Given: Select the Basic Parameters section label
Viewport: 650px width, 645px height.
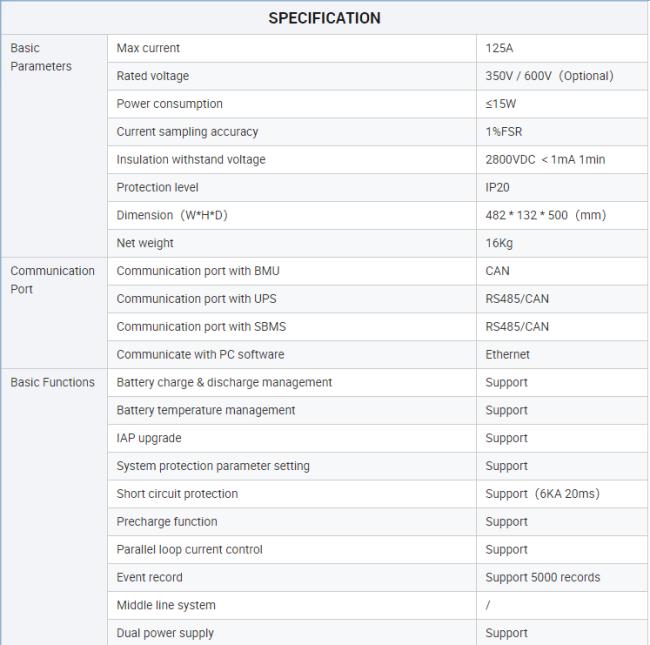Looking at the screenshot, I should point(41,57).
